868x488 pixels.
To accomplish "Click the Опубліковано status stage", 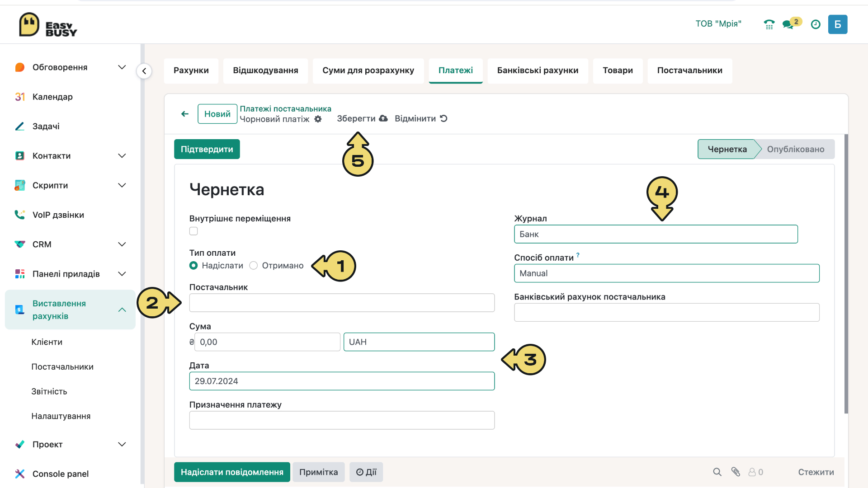I will click(796, 149).
